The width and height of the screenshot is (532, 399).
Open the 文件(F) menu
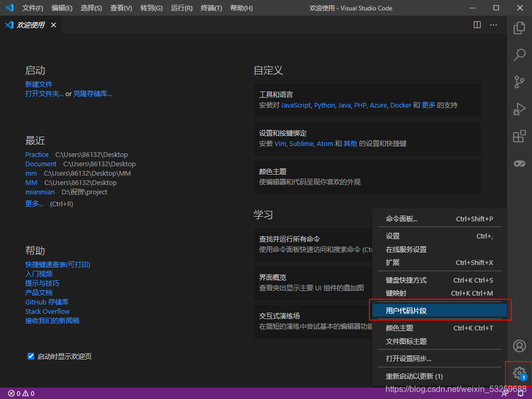(x=33, y=8)
